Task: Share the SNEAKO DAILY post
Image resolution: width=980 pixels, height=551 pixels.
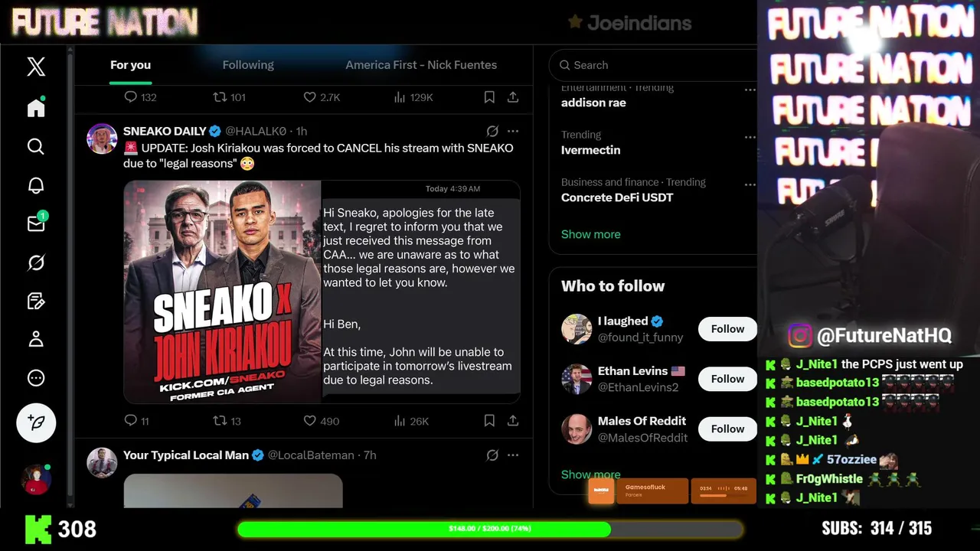Action: point(513,421)
